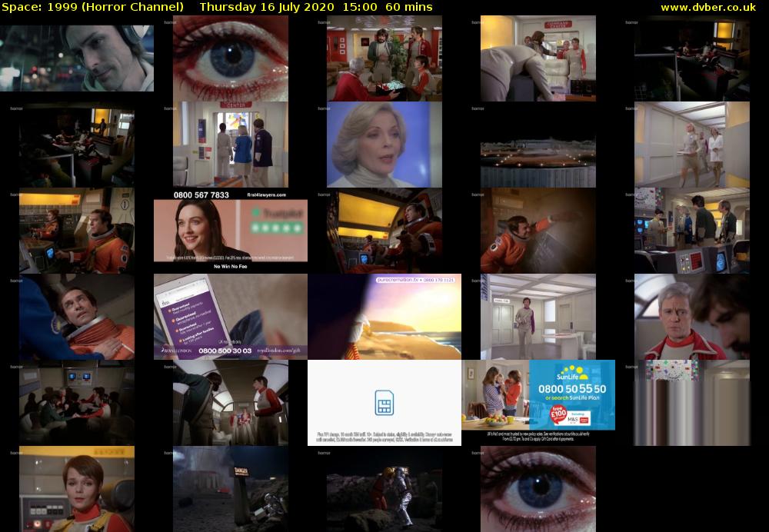Open the blue eye close-up in the bottom row
The height and width of the screenshot is (532, 769).
coord(538,489)
